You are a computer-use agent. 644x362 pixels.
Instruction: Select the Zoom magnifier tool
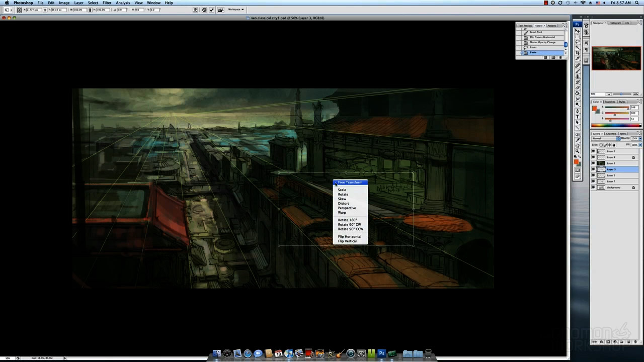[578, 151]
